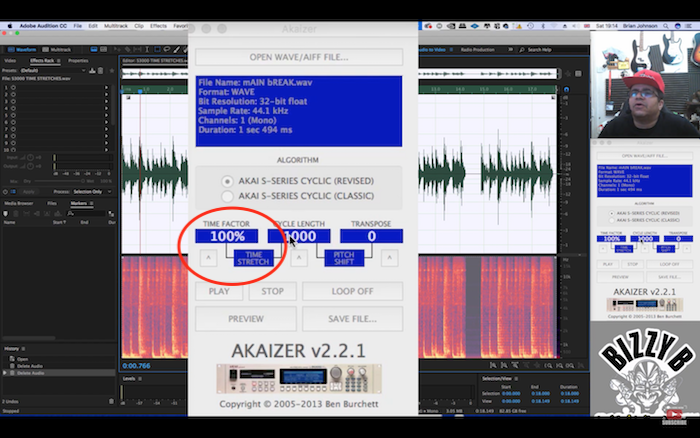The width and height of the screenshot is (700, 438).
Task: Select the Spectral Frequency Display toolbar icon
Action: (94, 50)
